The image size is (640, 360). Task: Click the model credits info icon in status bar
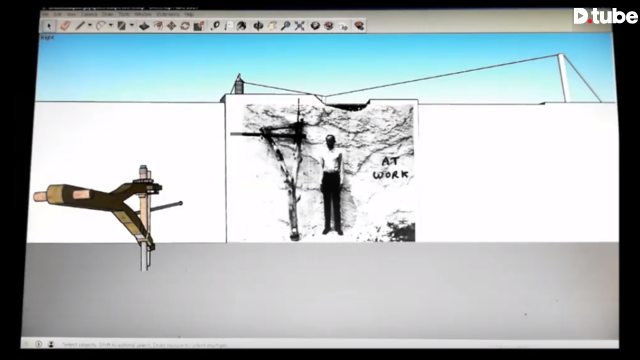point(38,344)
